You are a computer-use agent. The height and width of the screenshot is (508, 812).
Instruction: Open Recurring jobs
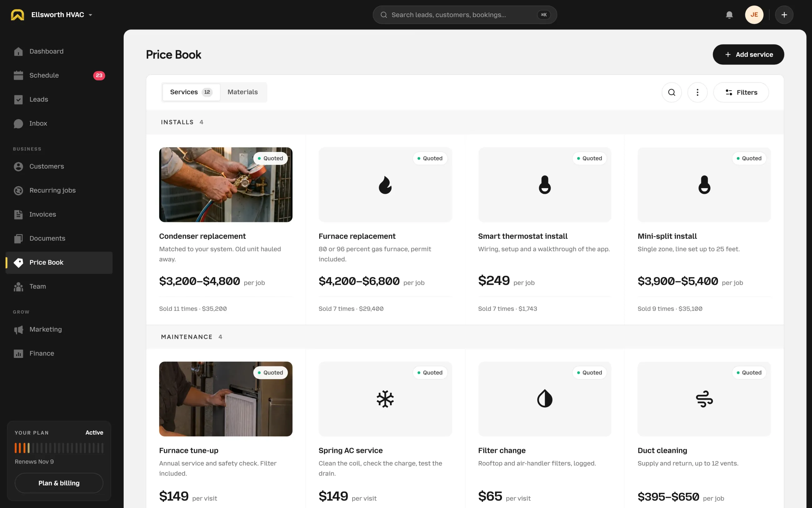59,190
